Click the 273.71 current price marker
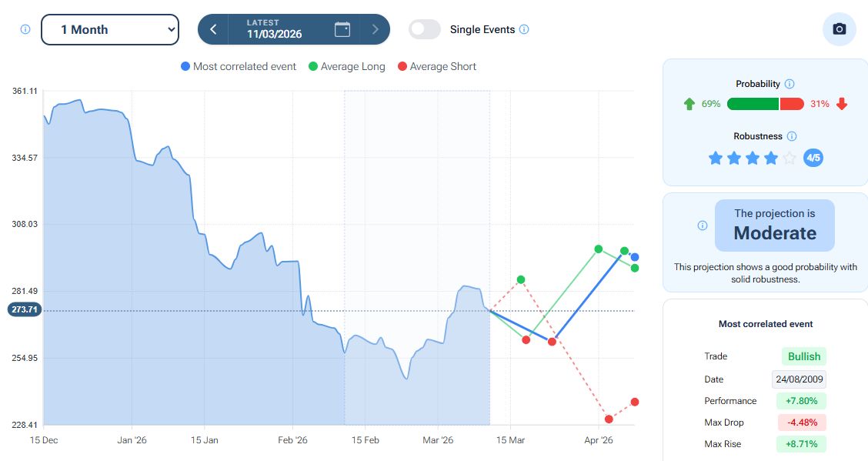The image size is (868, 461). pos(25,309)
